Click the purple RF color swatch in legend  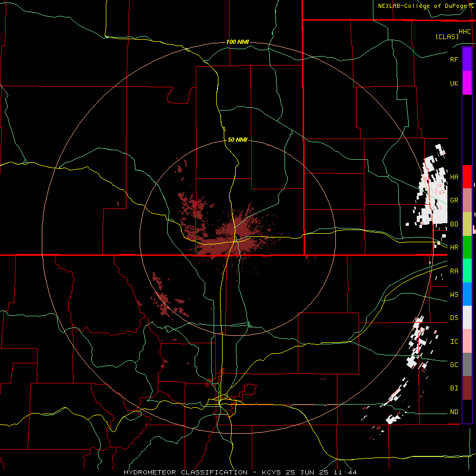[x=467, y=59]
